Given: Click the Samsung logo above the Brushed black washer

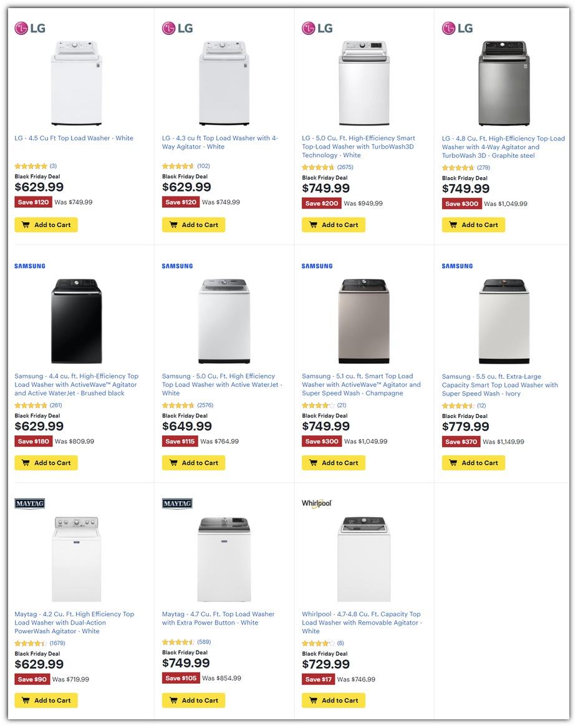Looking at the screenshot, I should point(30,266).
